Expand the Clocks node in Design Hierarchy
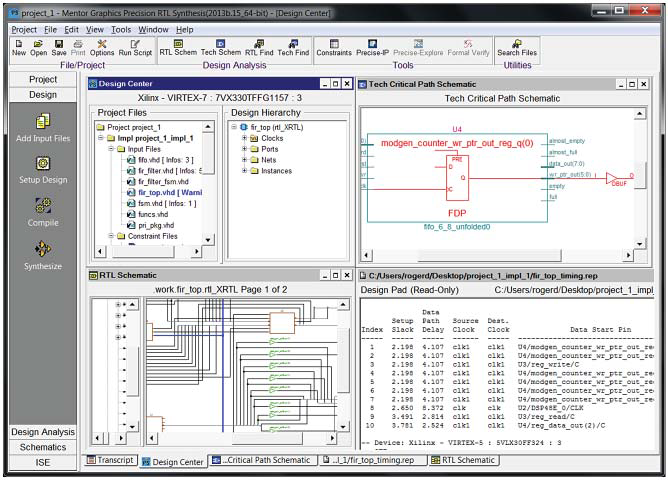The height and width of the screenshot is (481, 668). click(x=243, y=138)
